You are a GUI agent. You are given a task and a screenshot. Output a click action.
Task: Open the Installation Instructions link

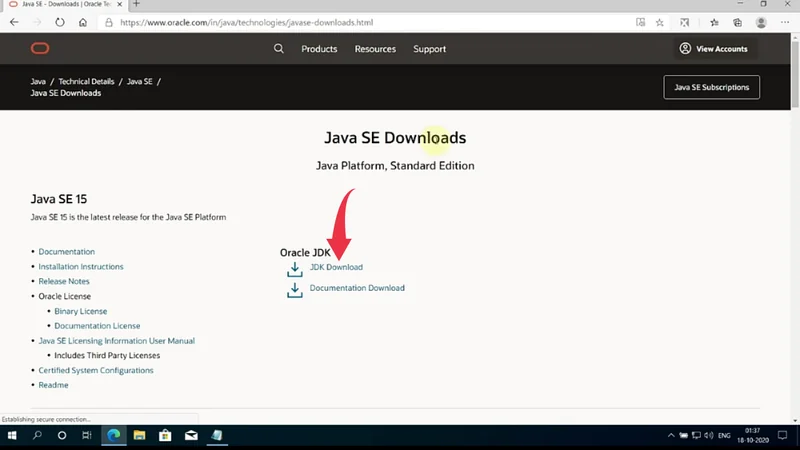pos(81,267)
